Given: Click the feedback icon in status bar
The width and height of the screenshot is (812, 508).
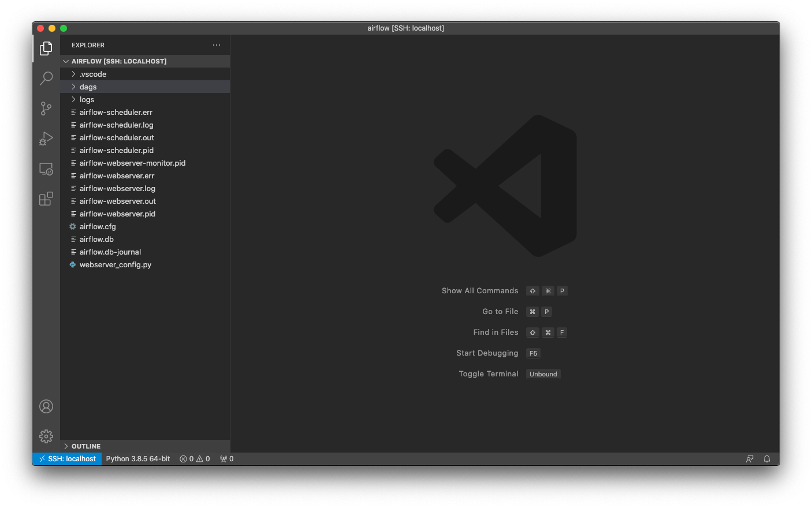Looking at the screenshot, I should [750, 459].
